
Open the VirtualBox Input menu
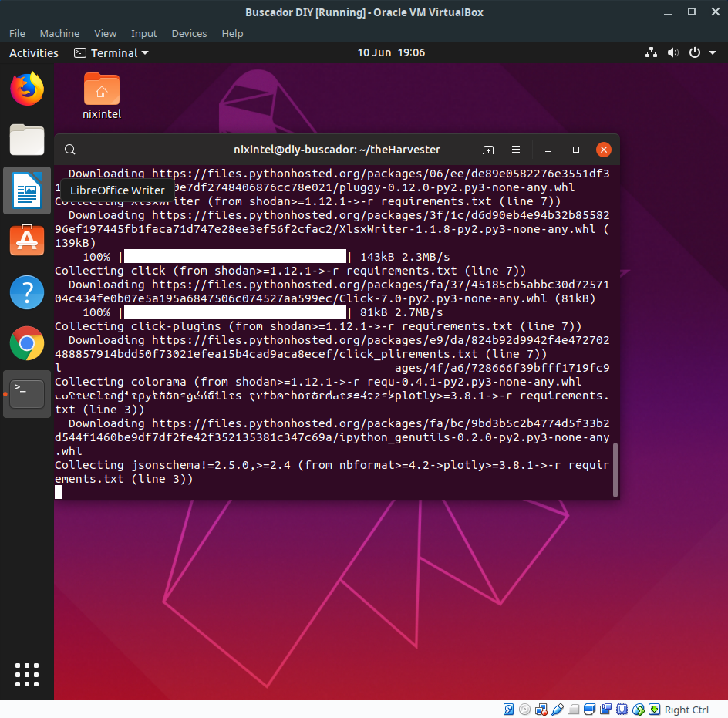pyautogui.click(x=144, y=33)
